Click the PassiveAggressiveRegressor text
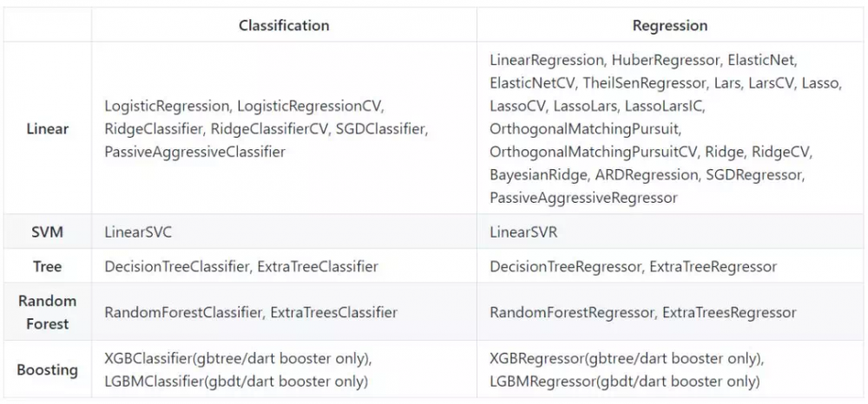The height and width of the screenshot is (404, 868). point(582,198)
